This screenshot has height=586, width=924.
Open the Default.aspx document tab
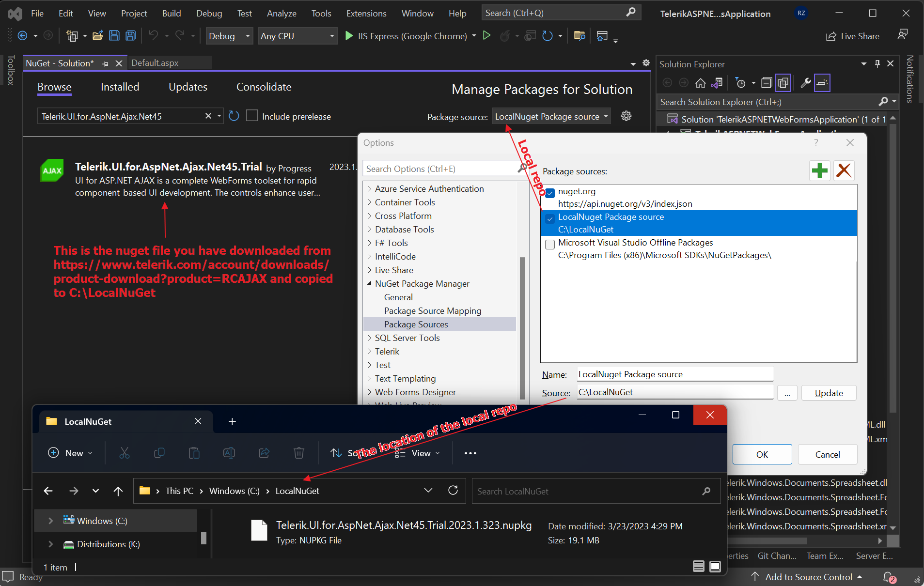[155, 63]
